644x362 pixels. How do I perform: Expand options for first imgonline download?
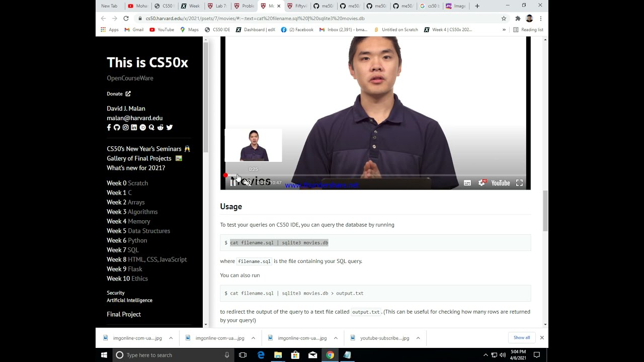(x=171, y=338)
